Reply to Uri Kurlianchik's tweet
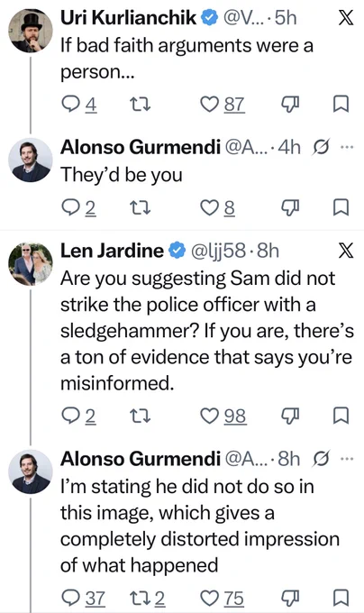364x613 pixels. [x=79, y=105]
